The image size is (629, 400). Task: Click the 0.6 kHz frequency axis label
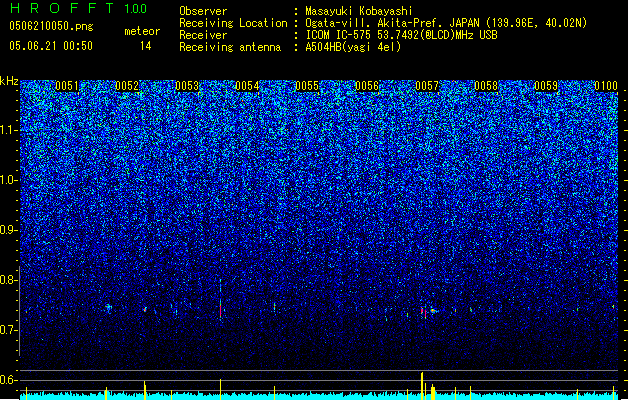point(9,380)
